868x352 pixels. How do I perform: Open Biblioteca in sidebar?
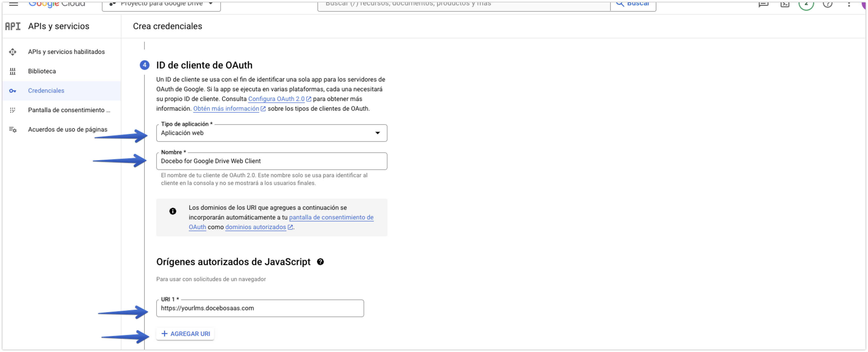(62, 71)
